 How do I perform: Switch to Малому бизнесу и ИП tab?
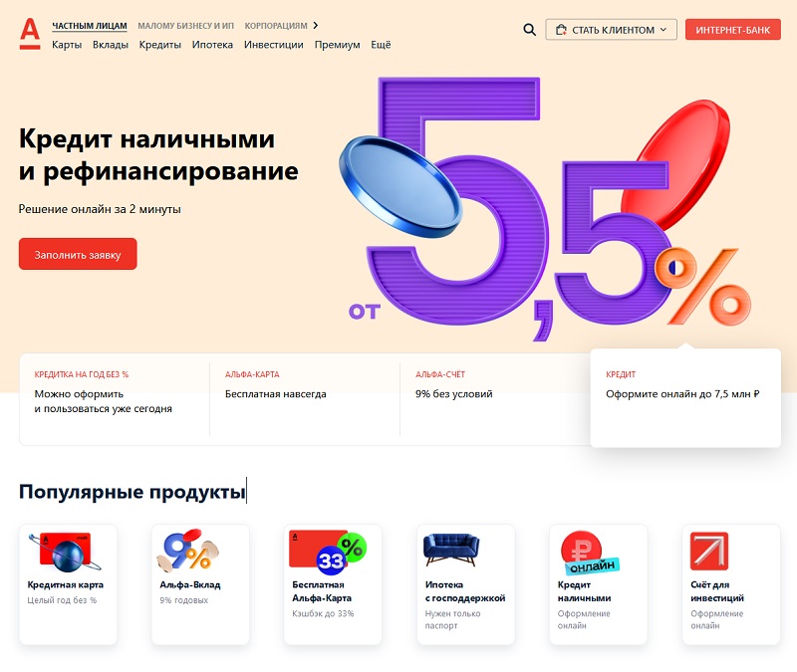(x=186, y=26)
